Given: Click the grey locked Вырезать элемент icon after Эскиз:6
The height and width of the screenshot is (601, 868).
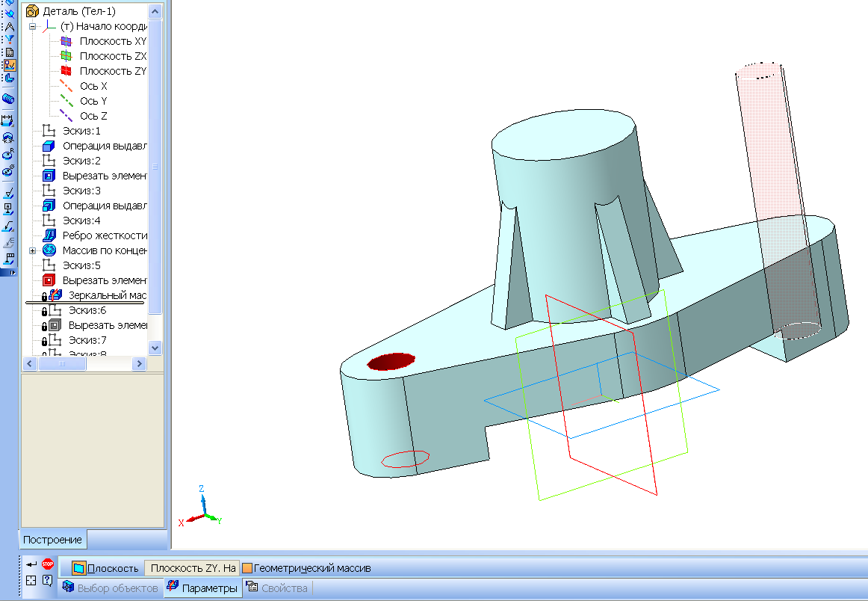Looking at the screenshot, I should pos(55,325).
